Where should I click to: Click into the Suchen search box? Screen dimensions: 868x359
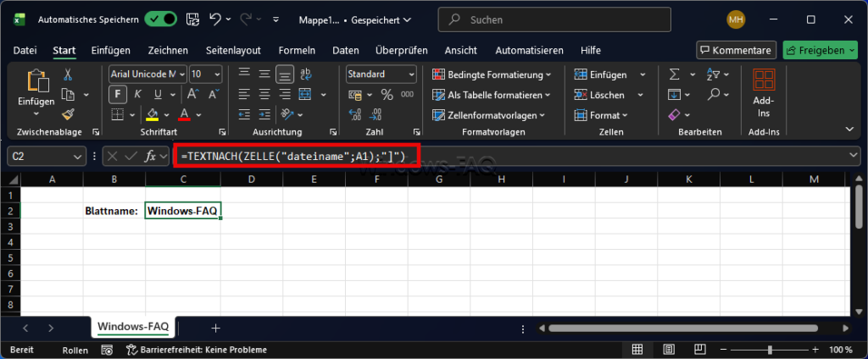554,19
